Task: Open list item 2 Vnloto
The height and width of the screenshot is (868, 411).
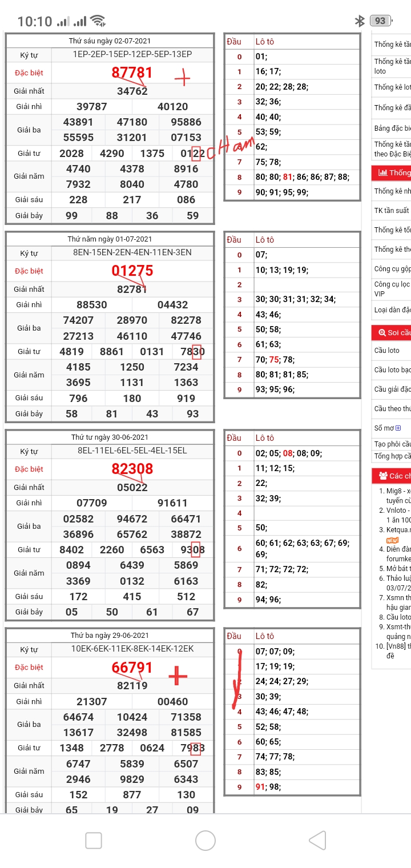Action: [398, 515]
